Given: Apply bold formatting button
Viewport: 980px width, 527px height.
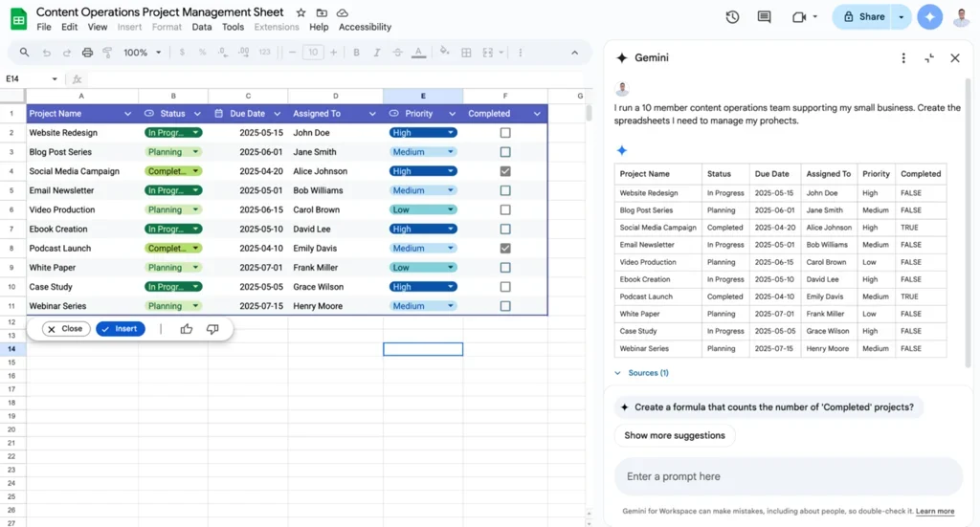Looking at the screenshot, I should (x=356, y=53).
